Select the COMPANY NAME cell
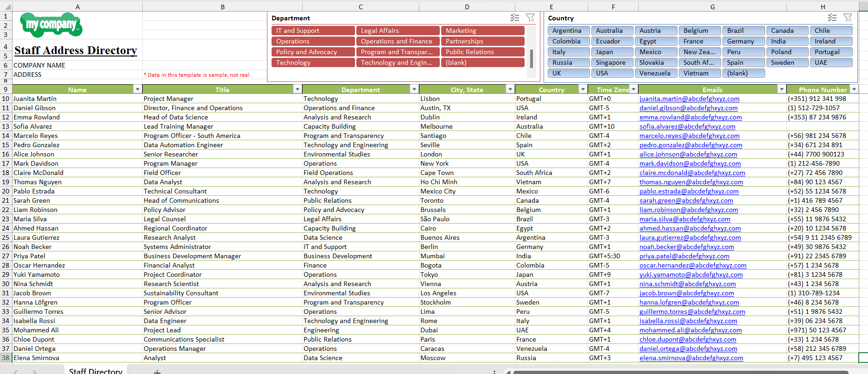868x374 pixels. 77,65
